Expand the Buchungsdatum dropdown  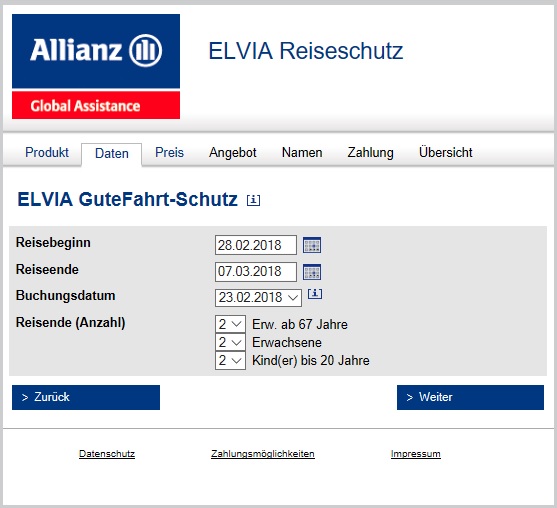coord(258,298)
